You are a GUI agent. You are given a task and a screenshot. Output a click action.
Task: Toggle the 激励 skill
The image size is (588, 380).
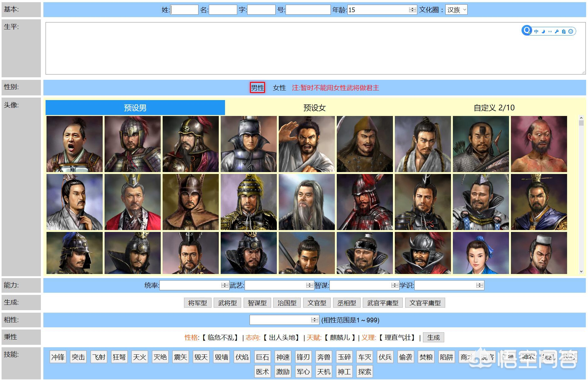[x=283, y=372]
